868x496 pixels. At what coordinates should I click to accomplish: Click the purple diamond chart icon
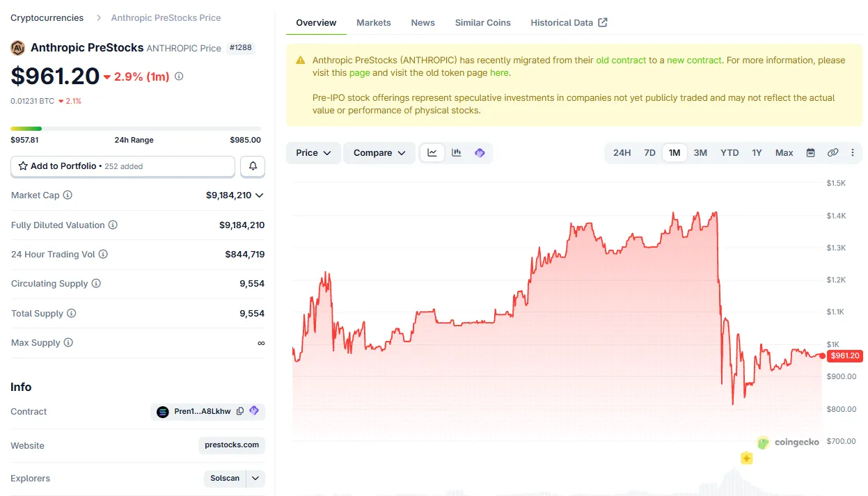(x=480, y=153)
